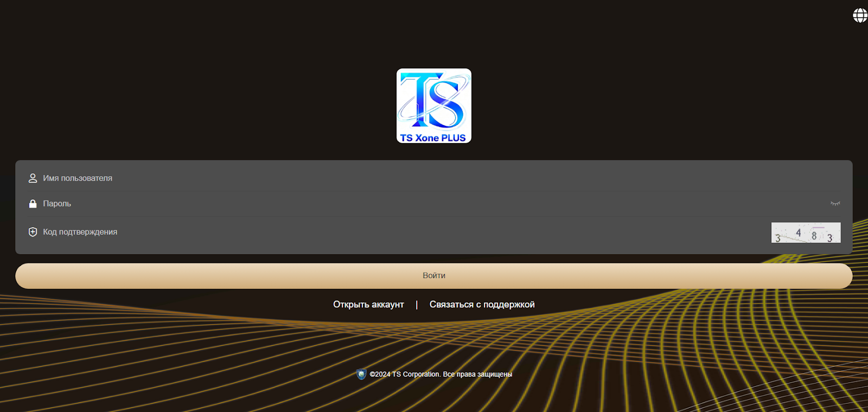Screen dimensions: 868x412
Task: Open the Открыть аккаунт link
Action: pos(368,305)
